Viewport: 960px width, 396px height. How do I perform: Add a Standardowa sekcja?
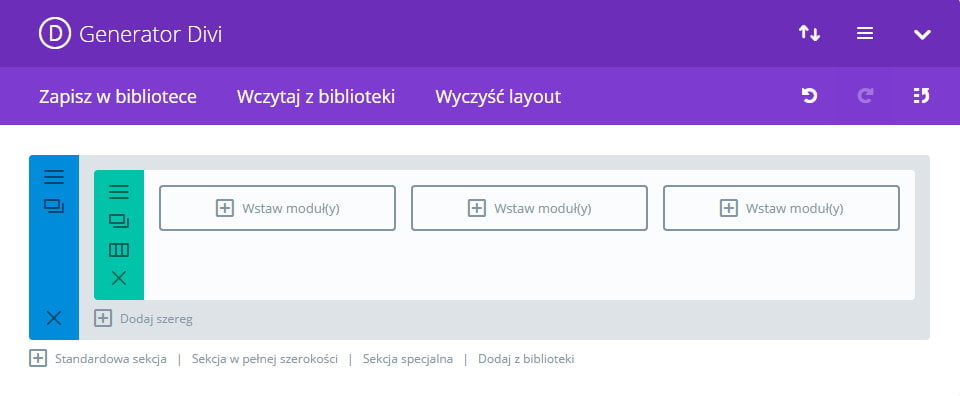click(111, 359)
